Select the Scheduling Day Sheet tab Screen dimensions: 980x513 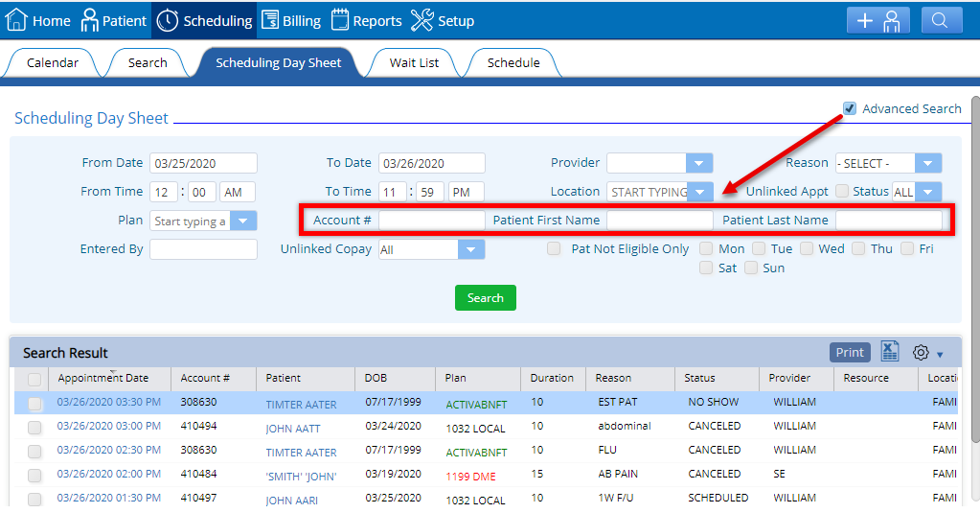click(278, 62)
